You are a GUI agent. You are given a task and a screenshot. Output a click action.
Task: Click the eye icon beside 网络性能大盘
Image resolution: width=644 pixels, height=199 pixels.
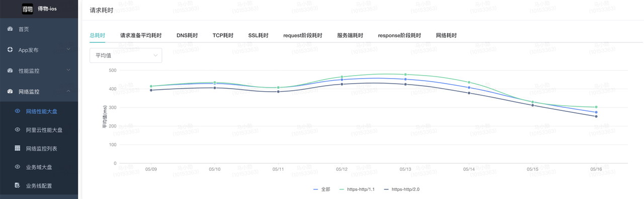pos(18,111)
